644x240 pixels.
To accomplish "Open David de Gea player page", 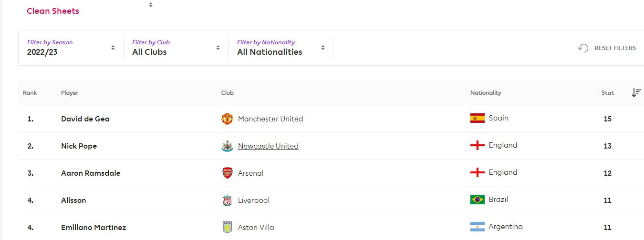I will pos(85,119).
